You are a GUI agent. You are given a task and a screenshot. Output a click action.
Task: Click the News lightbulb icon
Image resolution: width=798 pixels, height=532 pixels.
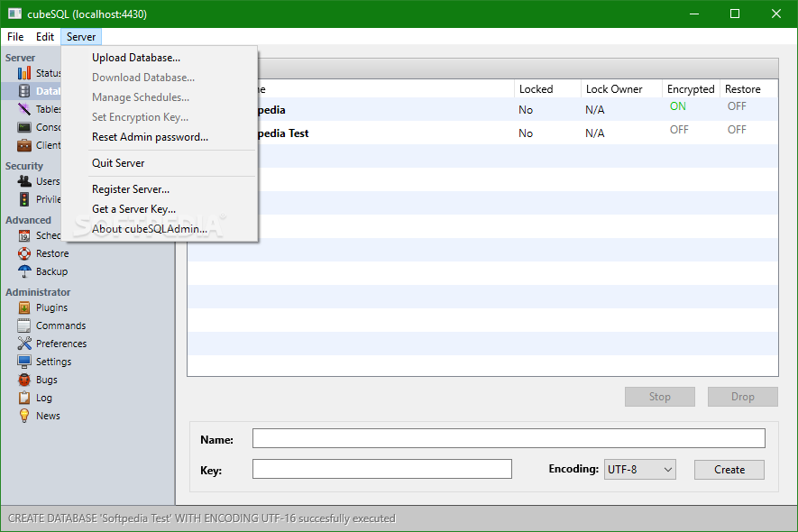coord(24,416)
